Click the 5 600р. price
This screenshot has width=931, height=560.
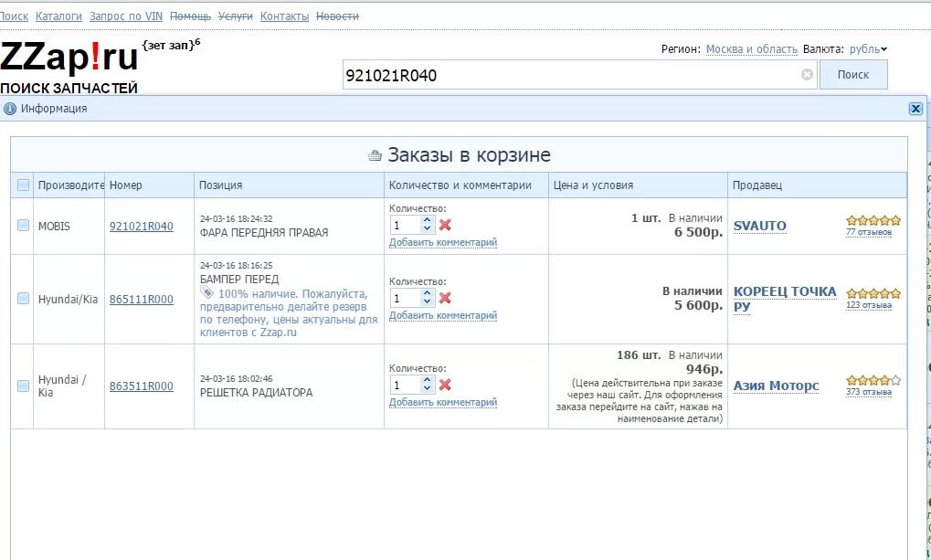tap(698, 305)
